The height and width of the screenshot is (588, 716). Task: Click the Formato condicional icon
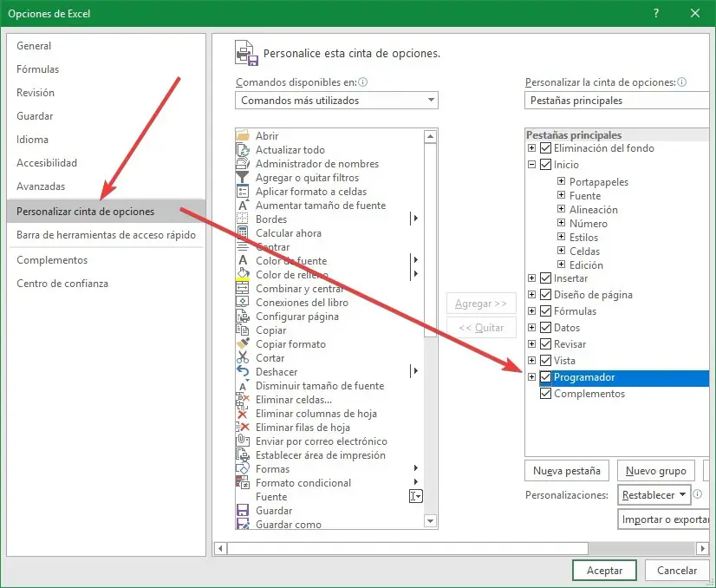tap(243, 482)
